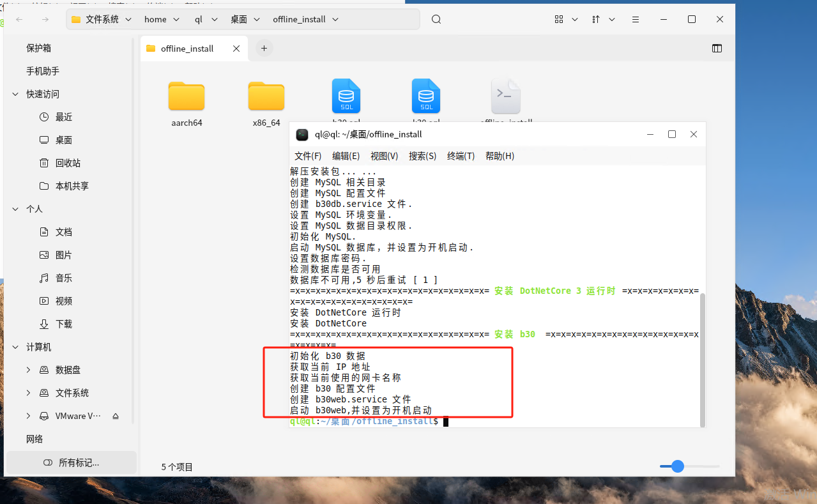Image resolution: width=817 pixels, height=504 pixels.
Task: Open dropdown chevron after 桌面 in path bar
Action: 257,19
